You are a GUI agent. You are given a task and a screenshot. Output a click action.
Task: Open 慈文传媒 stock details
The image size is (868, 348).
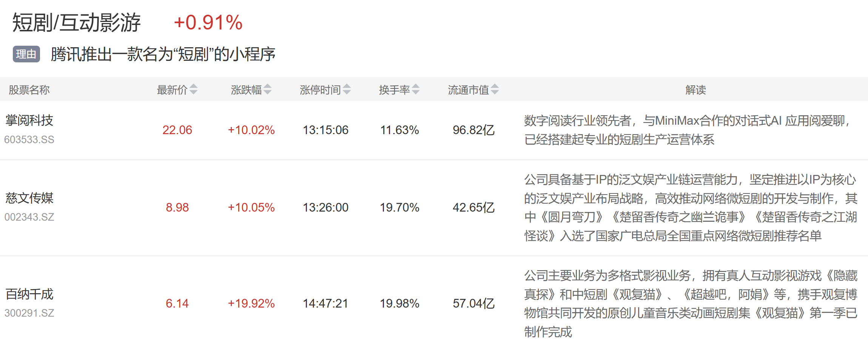tap(29, 198)
